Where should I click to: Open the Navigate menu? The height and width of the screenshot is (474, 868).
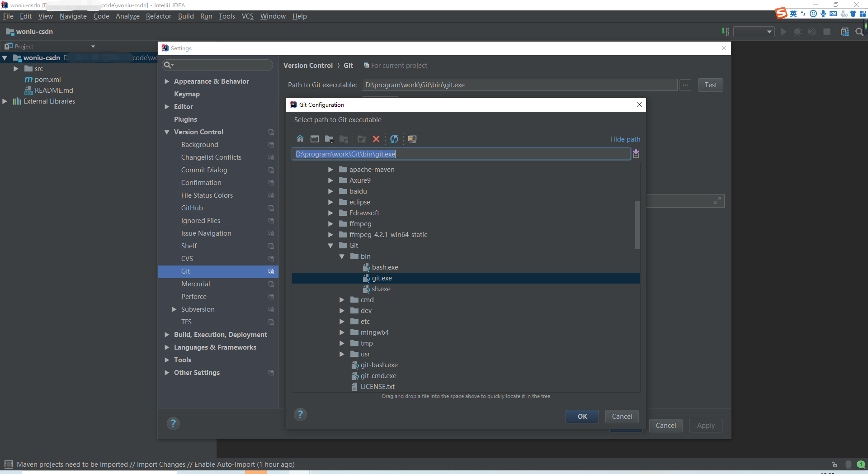pyautogui.click(x=73, y=16)
